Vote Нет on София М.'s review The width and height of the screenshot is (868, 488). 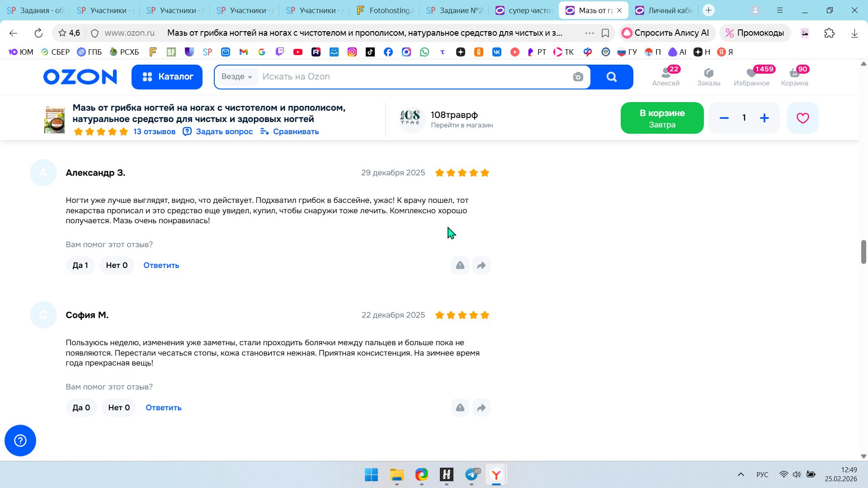coord(119,408)
